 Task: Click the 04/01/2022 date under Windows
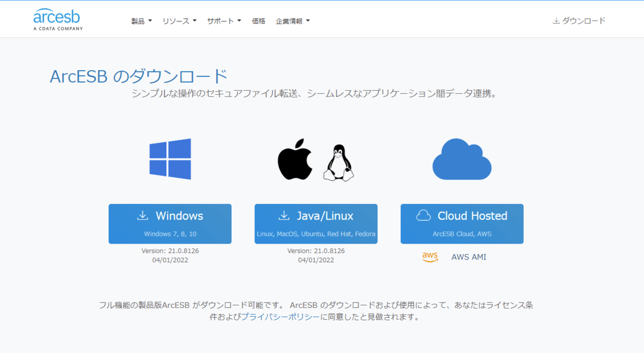(x=170, y=260)
